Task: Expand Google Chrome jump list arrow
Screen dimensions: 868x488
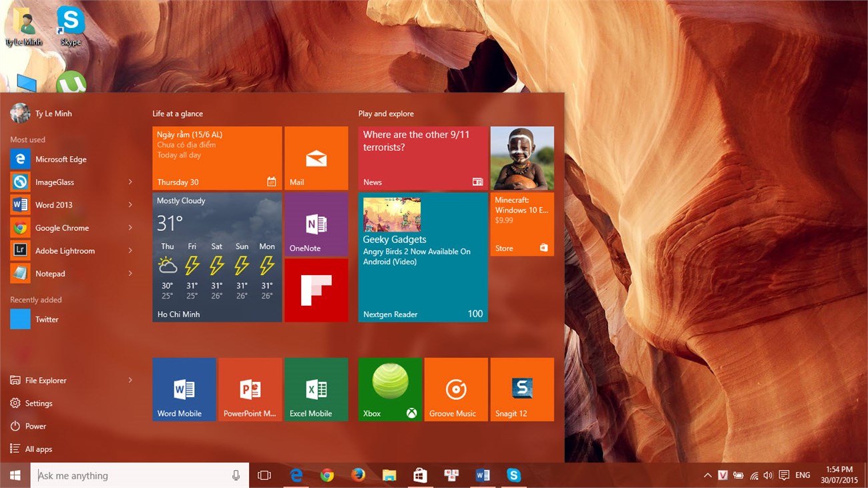Action: coord(130,228)
